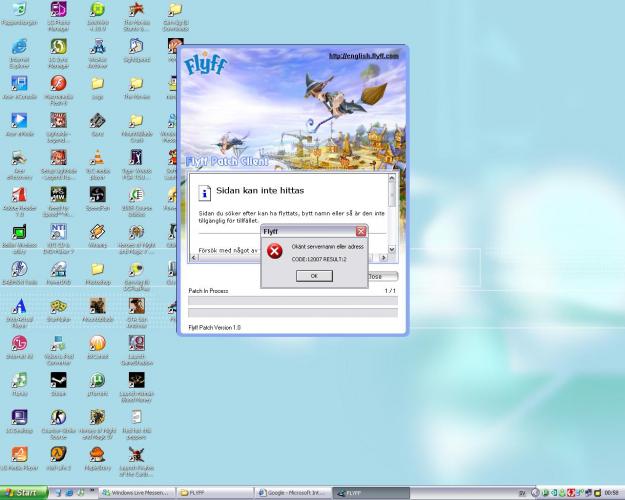Open Internet Explorer desktop shortcut
Image resolution: width=625 pixels, height=500 pixels.
coord(19,47)
